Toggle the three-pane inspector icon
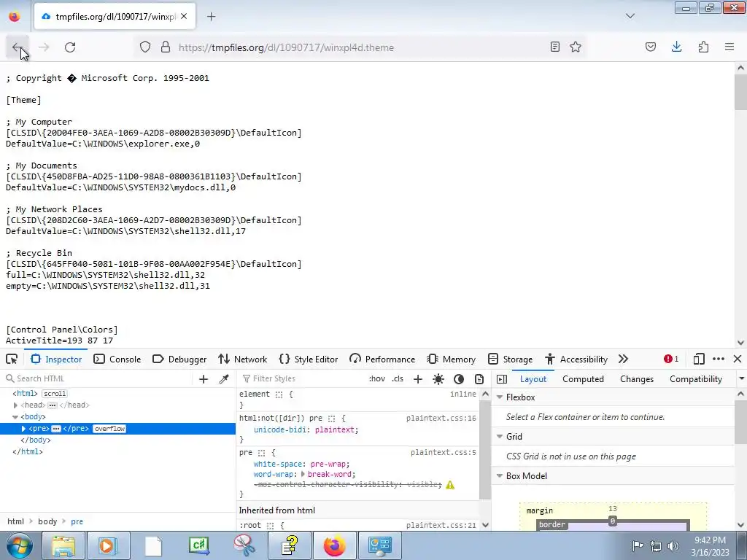This screenshot has height=560, width=747. point(502,379)
